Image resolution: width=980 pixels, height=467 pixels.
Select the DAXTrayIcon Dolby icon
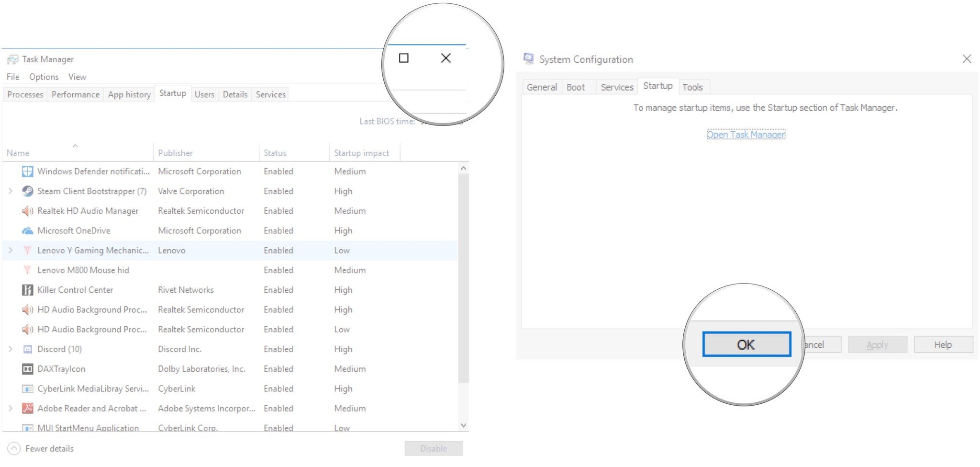pyautogui.click(x=28, y=369)
